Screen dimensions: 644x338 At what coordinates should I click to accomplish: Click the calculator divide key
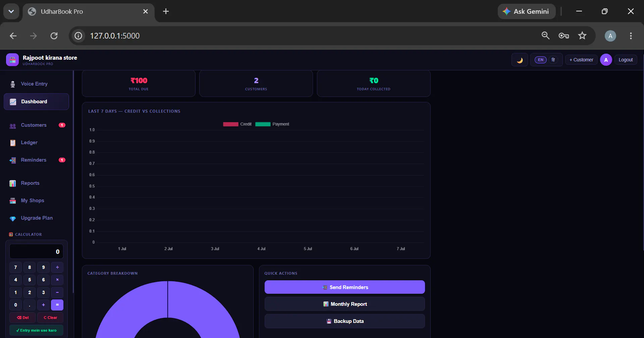coord(57,267)
